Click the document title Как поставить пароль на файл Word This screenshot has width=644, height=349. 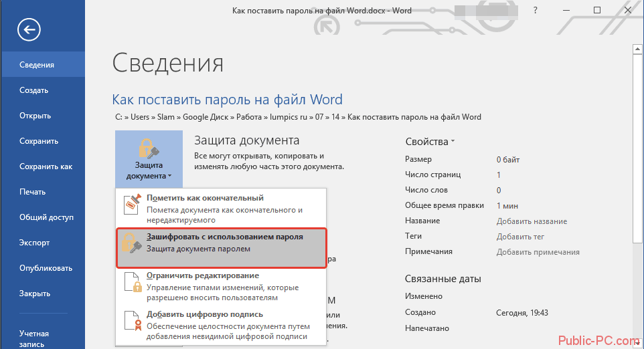tap(227, 99)
